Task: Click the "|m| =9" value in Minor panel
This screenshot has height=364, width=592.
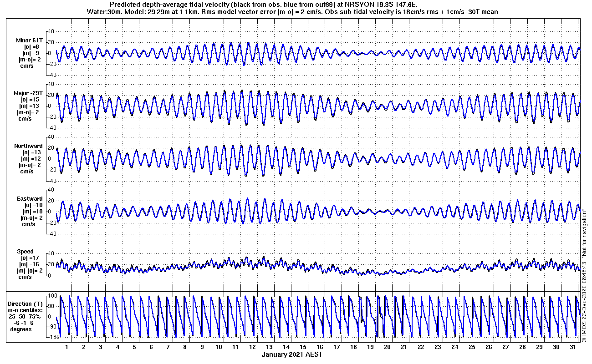Action: [31, 53]
